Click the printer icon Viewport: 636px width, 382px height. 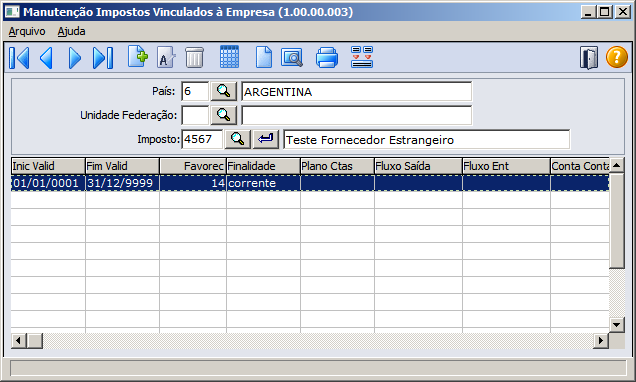(x=327, y=57)
